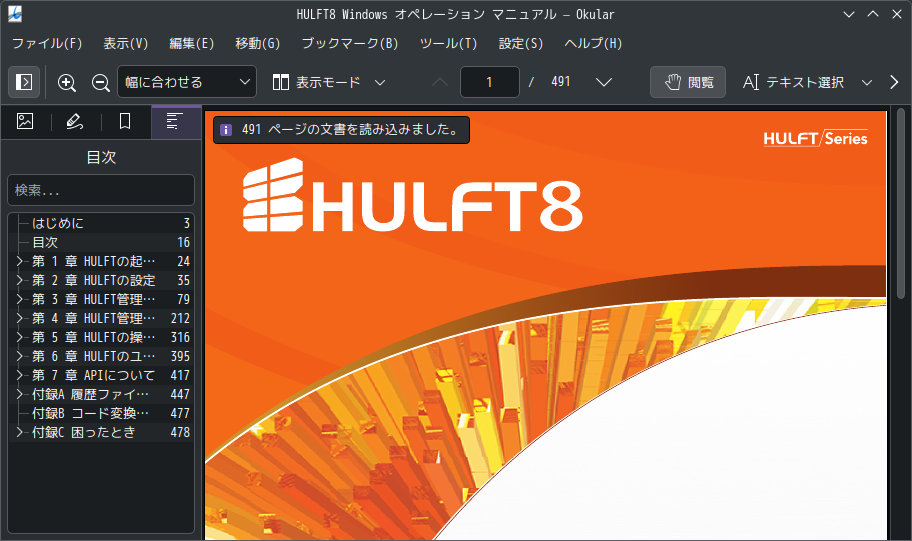Viewport: 912px width, 541px height.
Task: Expand 第 7 章 APIについて chapter
Action: (19, 375)
